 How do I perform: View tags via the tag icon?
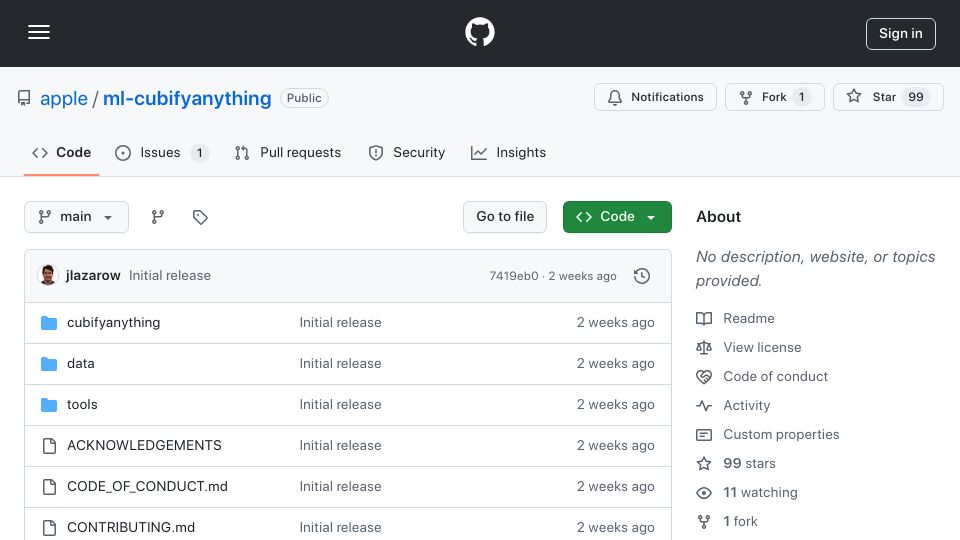200,217
